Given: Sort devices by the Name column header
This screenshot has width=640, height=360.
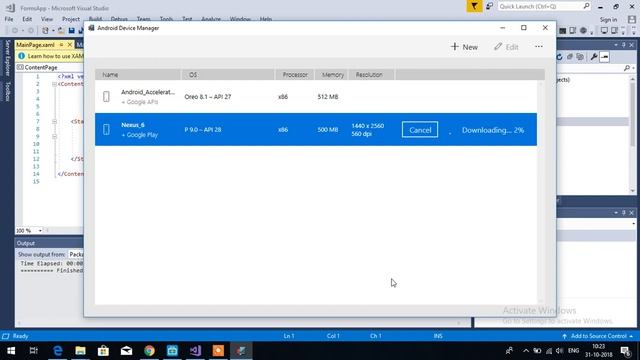Looking at the screenshot, I should click(138, 75).
